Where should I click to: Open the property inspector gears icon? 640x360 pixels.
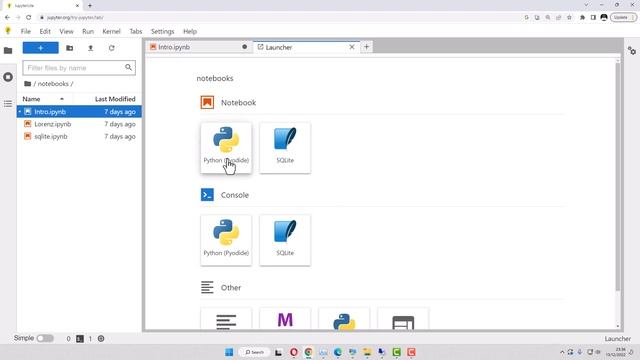(x=632, y=51)
